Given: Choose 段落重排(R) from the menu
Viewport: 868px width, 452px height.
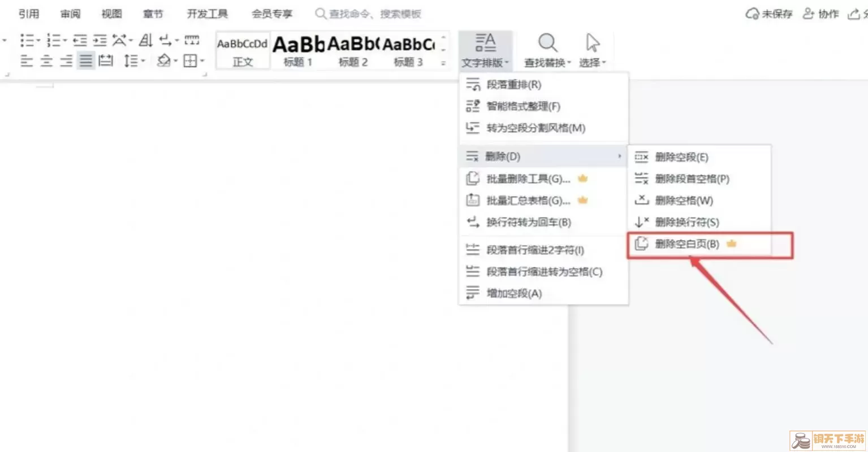Looking at the screenshot, I should (543, 84).
